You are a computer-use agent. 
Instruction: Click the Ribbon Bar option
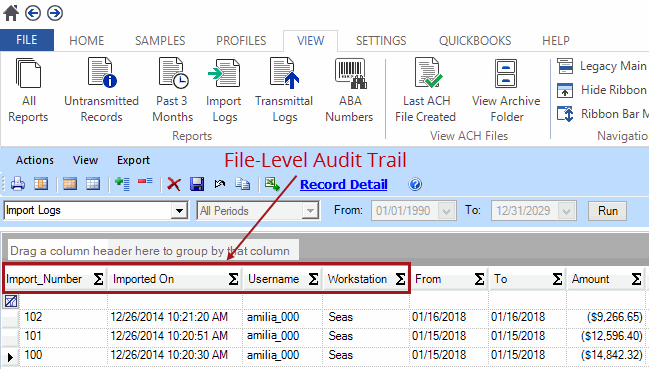tap(602, 114)
